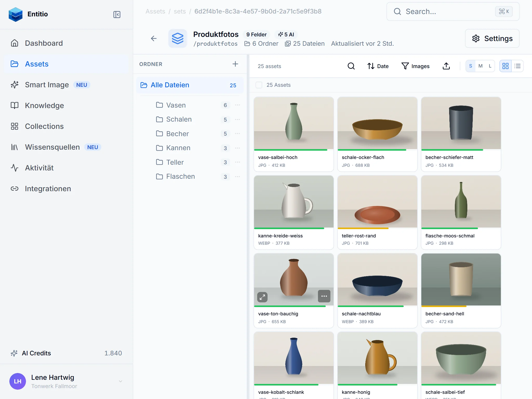Viewport: 532px width, 399px height.
Task: Switch to grid view
Action: coord(506,66)
